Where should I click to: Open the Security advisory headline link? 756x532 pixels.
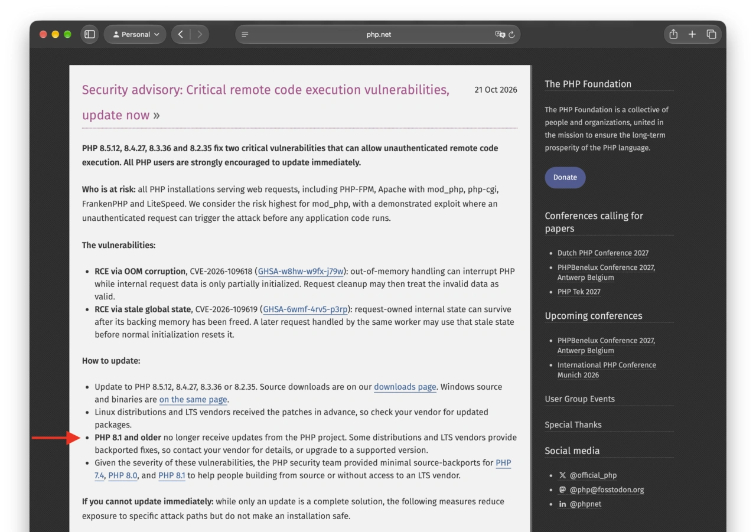click(265, 102)
